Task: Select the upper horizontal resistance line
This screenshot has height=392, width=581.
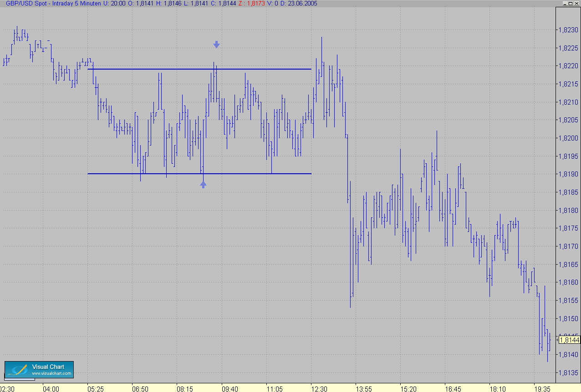Action: 199,69
